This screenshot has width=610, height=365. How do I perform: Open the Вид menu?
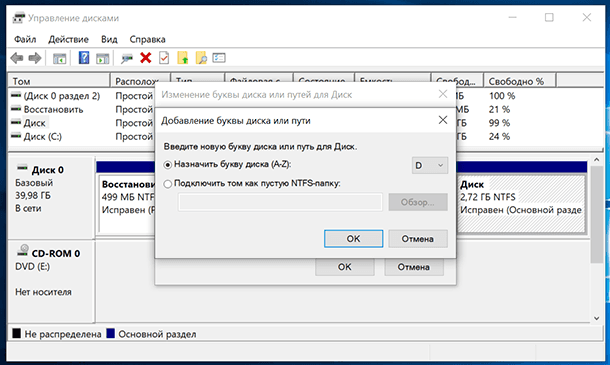point(109,39)
